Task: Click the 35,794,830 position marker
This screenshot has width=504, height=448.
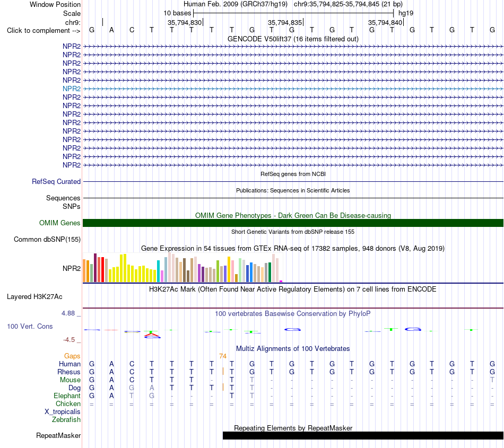Action: pyautogui.click(x=185, y=22)
